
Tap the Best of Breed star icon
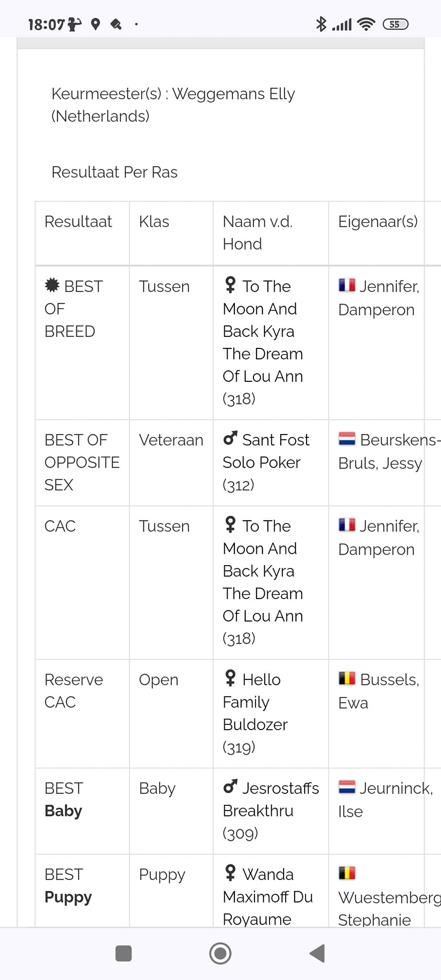tap(52, 285)
